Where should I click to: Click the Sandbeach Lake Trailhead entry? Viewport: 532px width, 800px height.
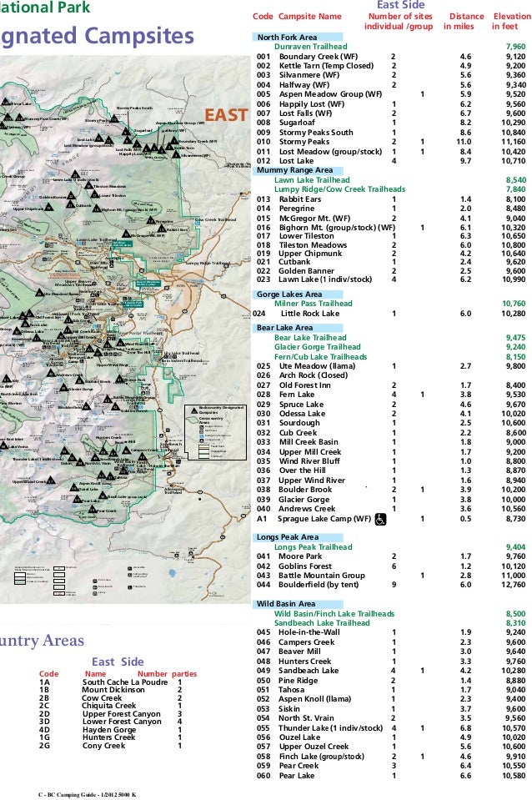coord(322,623)
